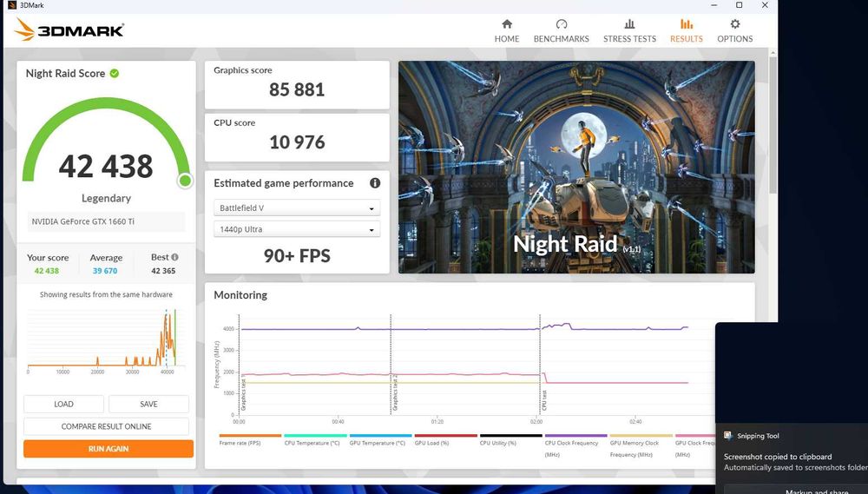This screenshot has width=868, height=494.
Task: Go to the Home section
Action: (507, 30)
